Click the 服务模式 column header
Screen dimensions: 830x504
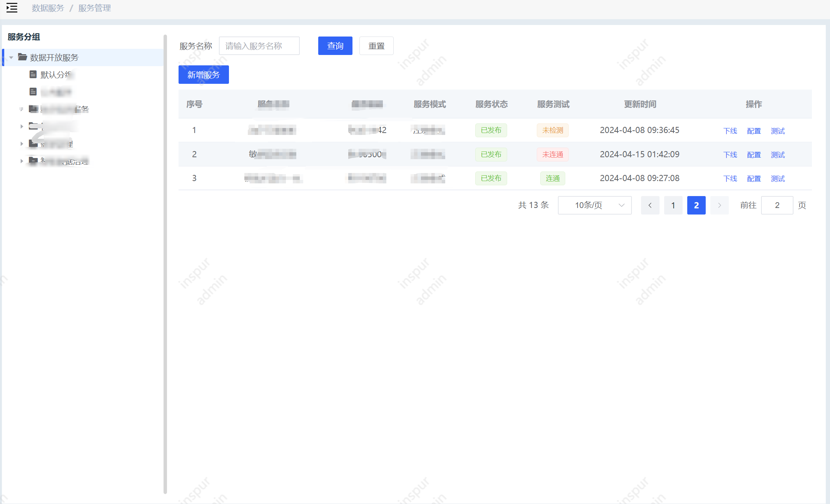point(430,104)
